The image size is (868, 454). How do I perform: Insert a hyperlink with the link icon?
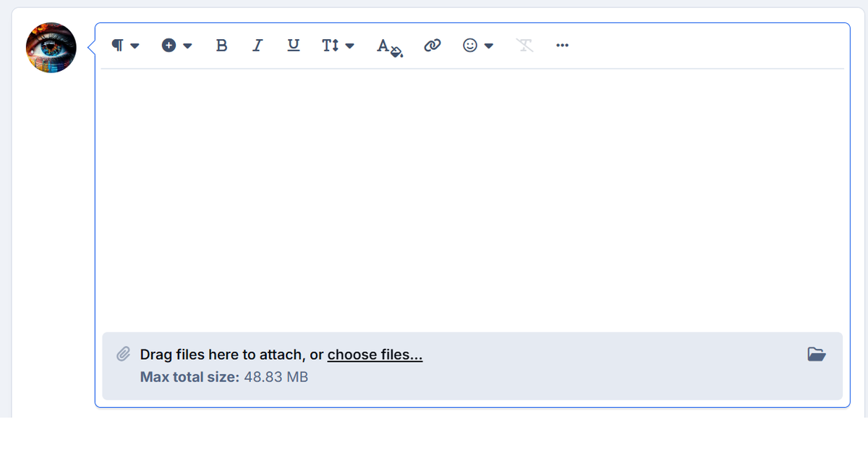coord(433,46)
